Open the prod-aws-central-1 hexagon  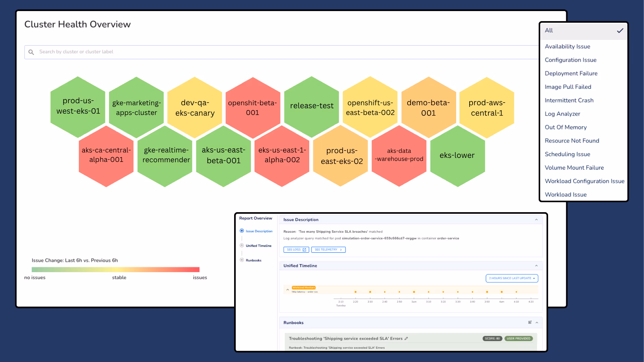(487, 107)
